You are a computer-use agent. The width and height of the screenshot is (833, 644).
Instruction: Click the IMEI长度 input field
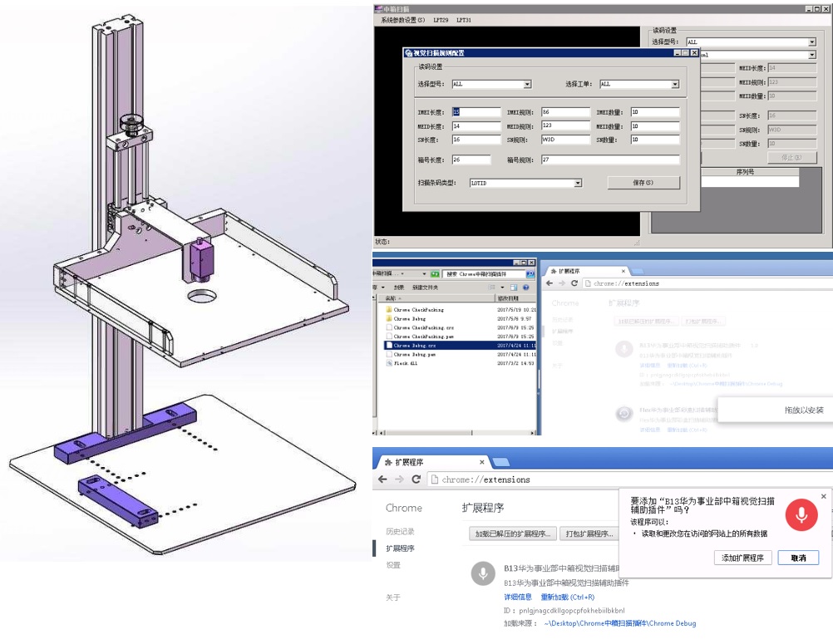(476, 112)
